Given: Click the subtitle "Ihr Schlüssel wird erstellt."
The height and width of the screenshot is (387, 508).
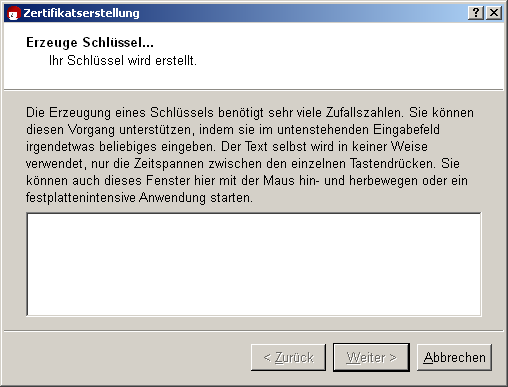Looking at the screenshot, I should pos(123,61).
